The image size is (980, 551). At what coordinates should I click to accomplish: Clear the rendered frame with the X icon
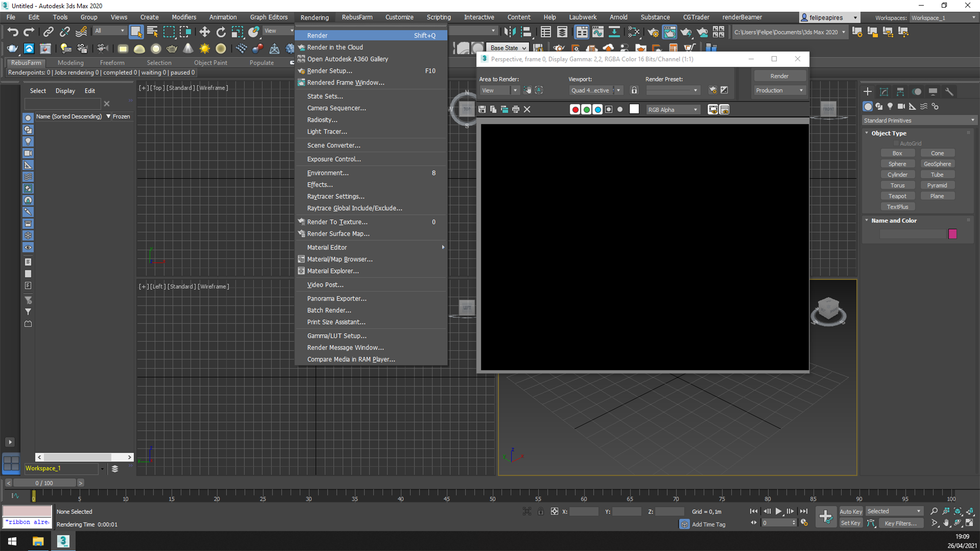click(x=527, y=109)
